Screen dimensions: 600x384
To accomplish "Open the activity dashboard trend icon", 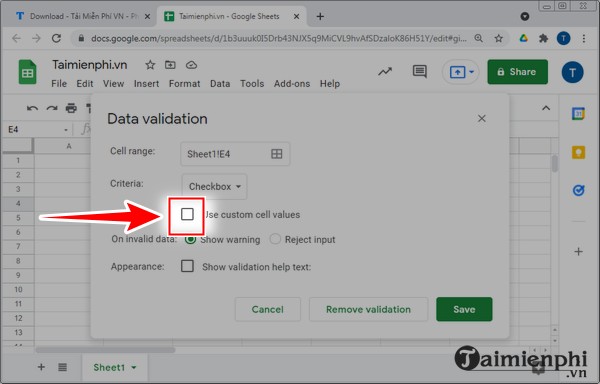I will click(x=385, y=72).
